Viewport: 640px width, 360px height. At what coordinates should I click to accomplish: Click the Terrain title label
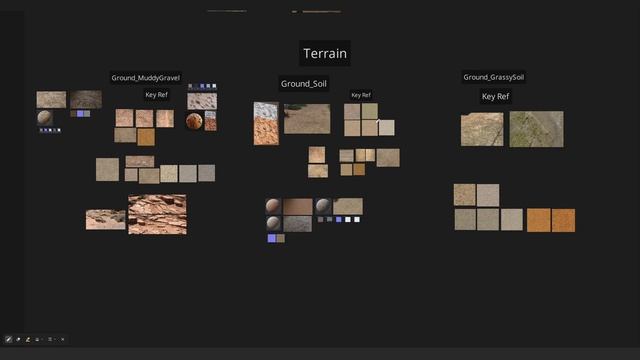[325, 53]
